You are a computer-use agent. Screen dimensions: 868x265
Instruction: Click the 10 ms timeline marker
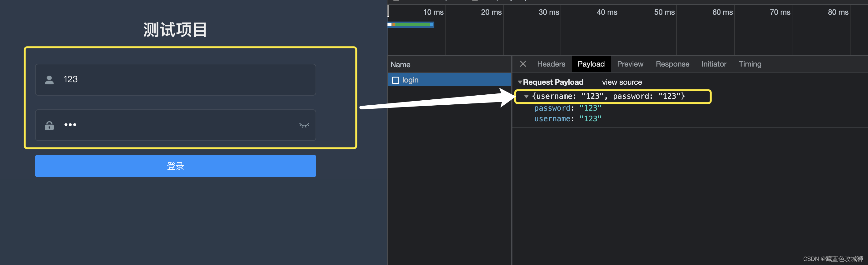(433, 12)
